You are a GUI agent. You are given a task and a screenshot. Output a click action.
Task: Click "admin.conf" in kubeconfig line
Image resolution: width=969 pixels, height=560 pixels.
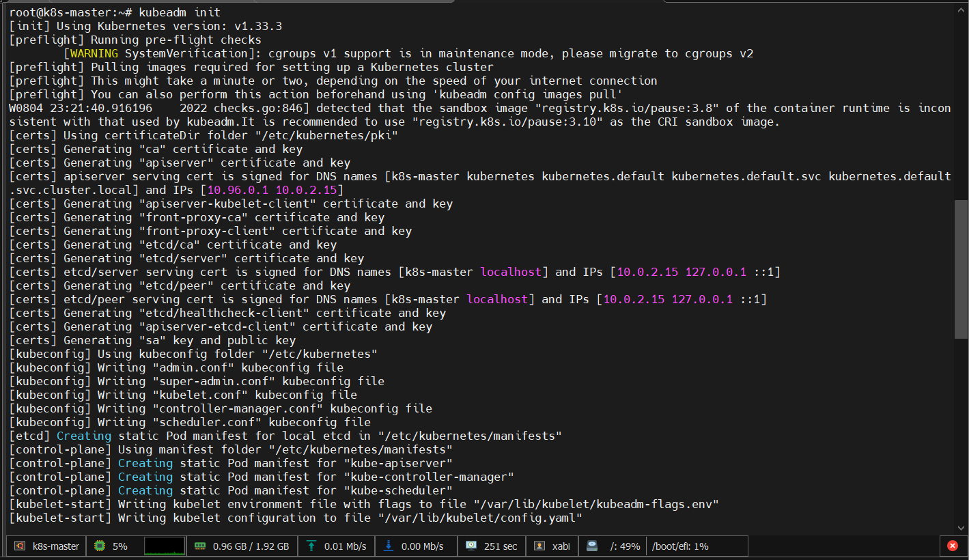coord(193,367)
